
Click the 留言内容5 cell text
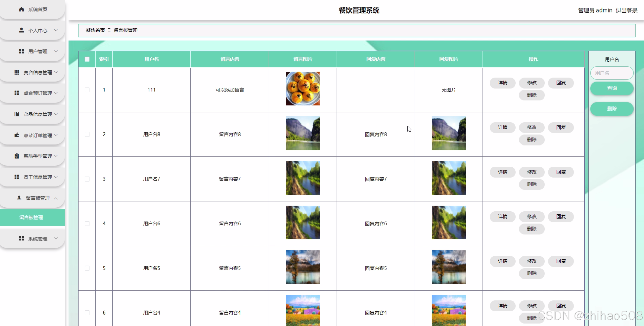230,268
